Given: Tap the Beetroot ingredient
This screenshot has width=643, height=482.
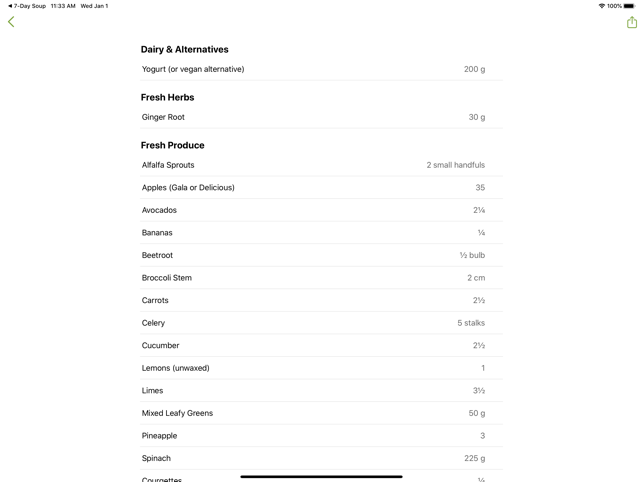Looking at the screenshot, I should tap(313, 255).
